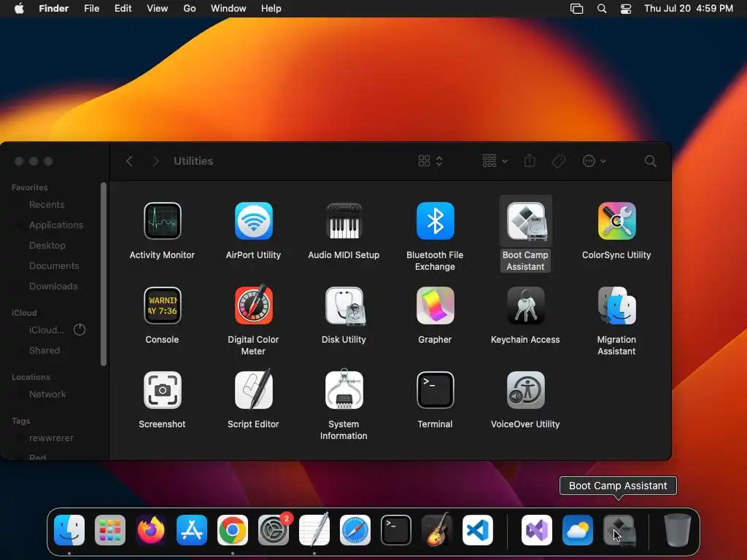Open the group-by options dropdown

(495, 161)
